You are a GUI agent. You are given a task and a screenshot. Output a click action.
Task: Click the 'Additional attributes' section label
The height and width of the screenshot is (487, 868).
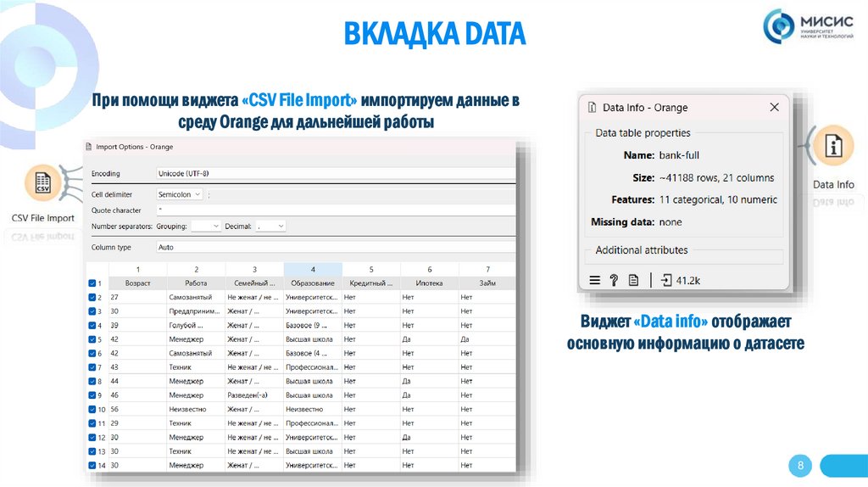click(x=642, y=250)
